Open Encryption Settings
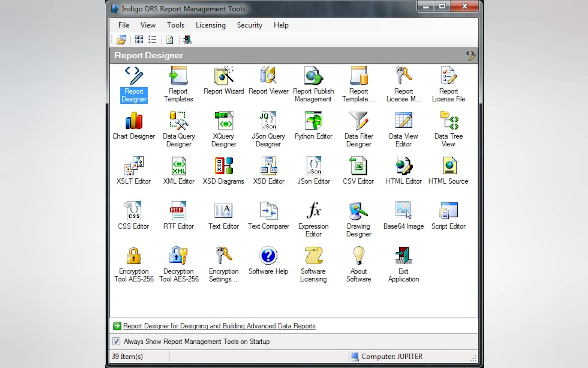 [x=224, y=265]
